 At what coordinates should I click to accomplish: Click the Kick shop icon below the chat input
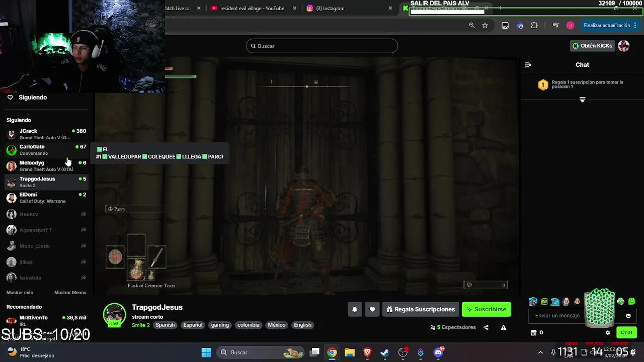[x=534, y=332]
